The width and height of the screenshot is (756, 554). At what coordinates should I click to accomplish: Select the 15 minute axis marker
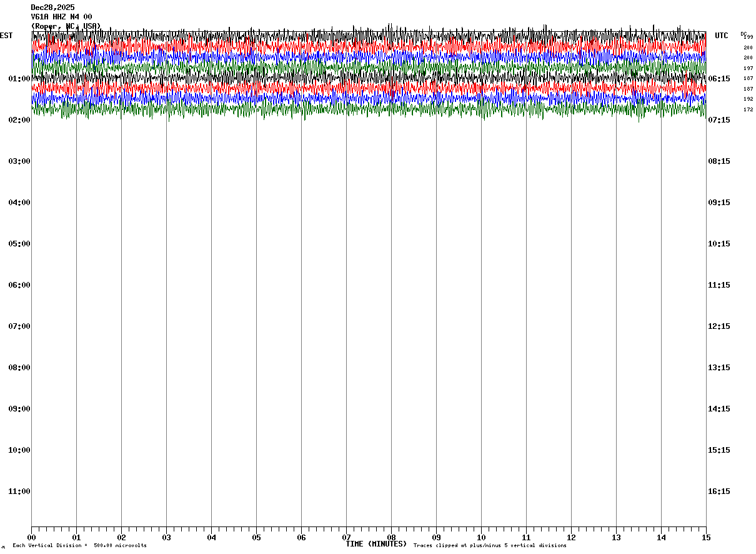(x=706, y=538)
